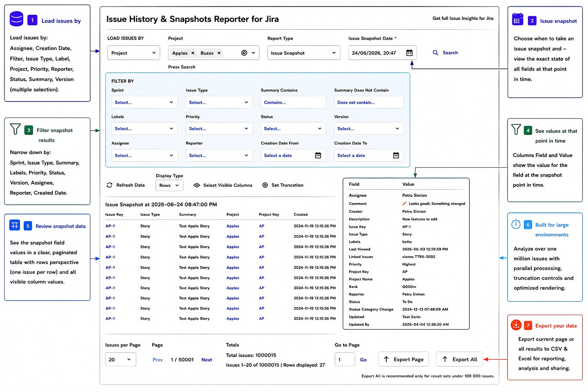Image resolution: width=588 pixels, height=392 pixels.
Task: Open the Status filter dropdown
Action: (x=293, y=128)
